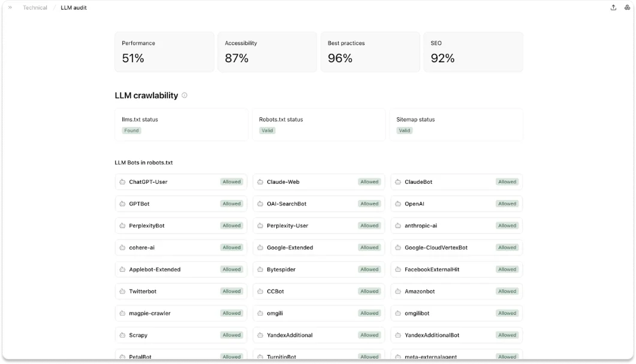Click the Allowed badge for cohere-ai
Image resolution: width=636 pixels, height=364 pixels.
tap(231, 247)
